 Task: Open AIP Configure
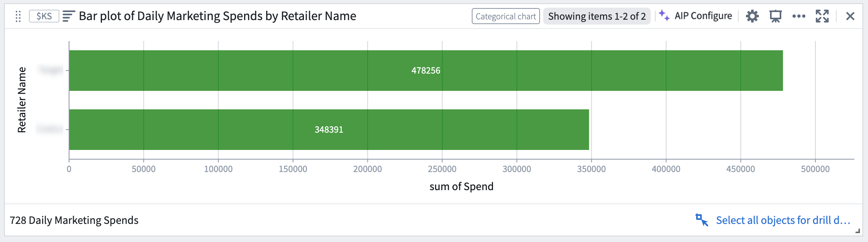[703, 16]
